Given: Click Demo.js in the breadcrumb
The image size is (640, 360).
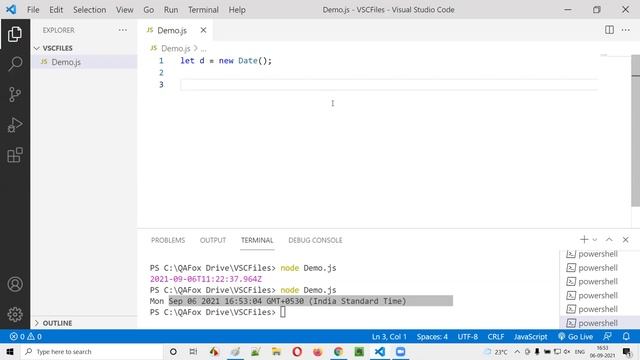Looking at the screenshot, I should point(175,48).
